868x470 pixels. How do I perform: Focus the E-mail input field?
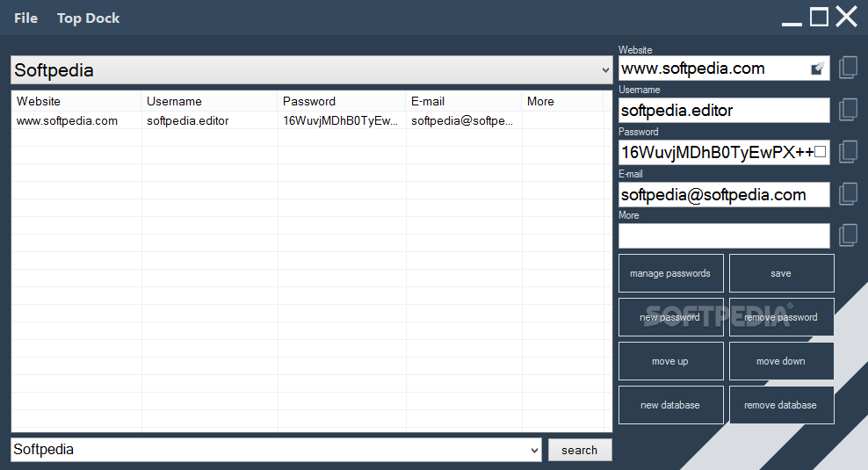pos(724,194)
